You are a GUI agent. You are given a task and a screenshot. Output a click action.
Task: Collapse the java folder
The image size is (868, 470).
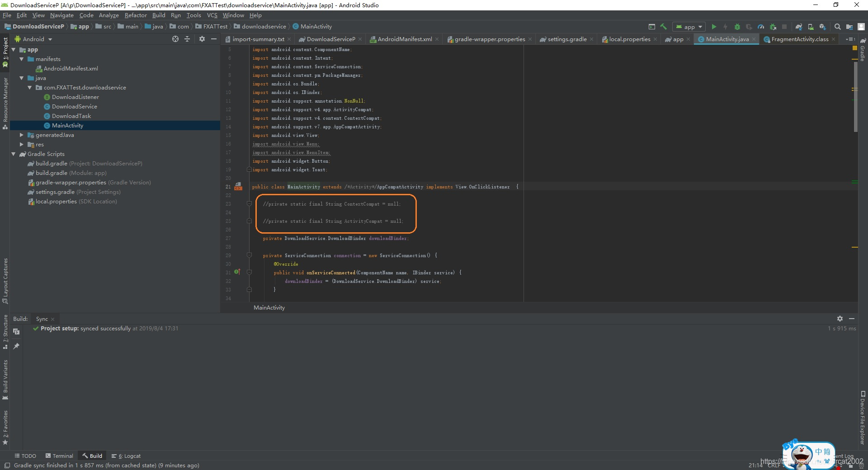22,78
